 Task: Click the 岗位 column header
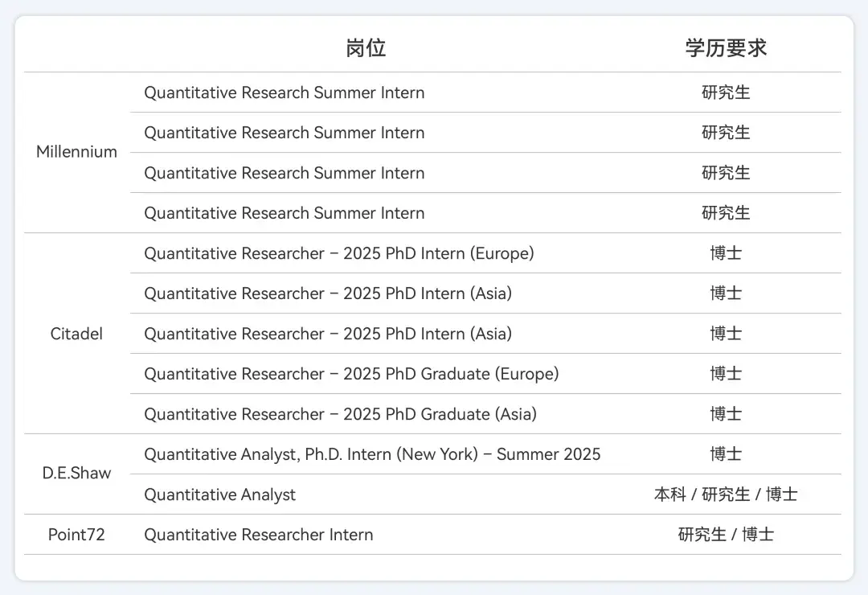[366, 48]
